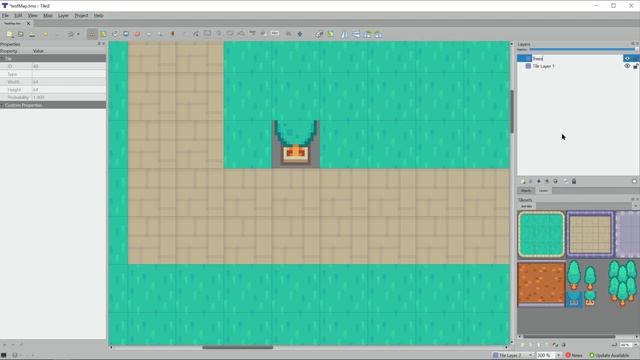The height and width of the screenshot is (360, 640).
Task: Click the Opacity slider in Layers panel
Action: (x=584, y=49)
